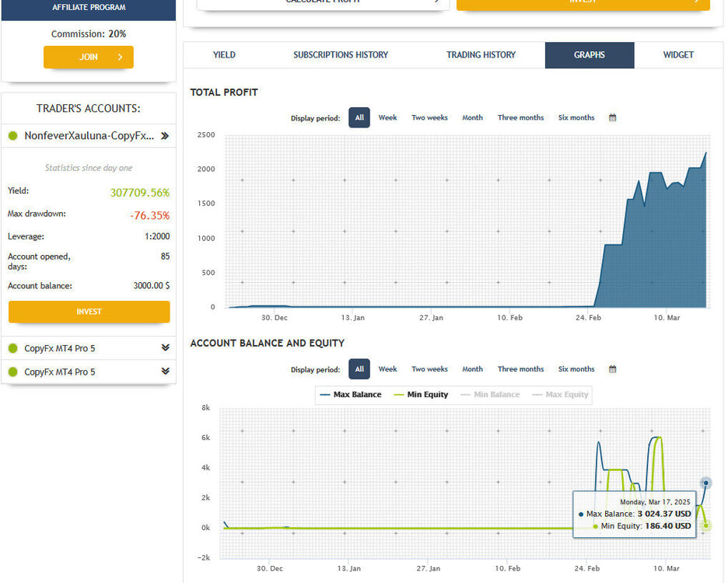Click the Max Balance data point on chart
728x583 pixels.
[x=705, y=484]
